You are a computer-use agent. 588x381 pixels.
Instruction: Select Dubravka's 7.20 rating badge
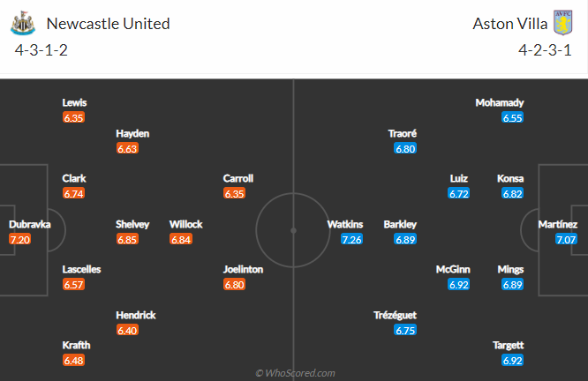19,239
